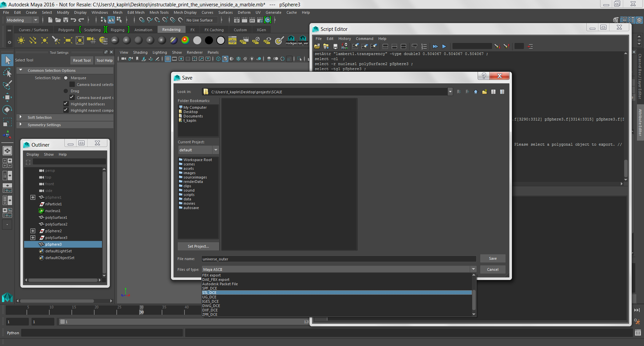Click the undo arrow in status line
The width and height of the screenshot is (644, 346).
pyautogui.click(x=73, y=20)
